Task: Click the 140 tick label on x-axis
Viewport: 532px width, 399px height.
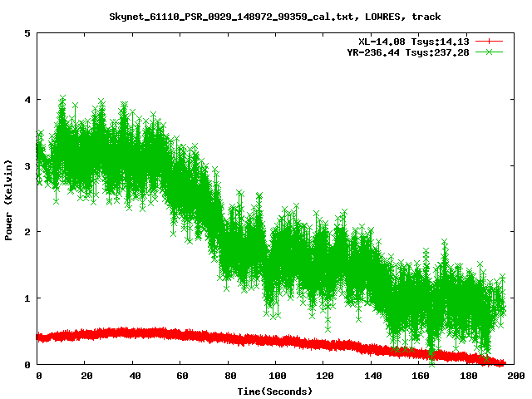Action: tap(372, 376)
